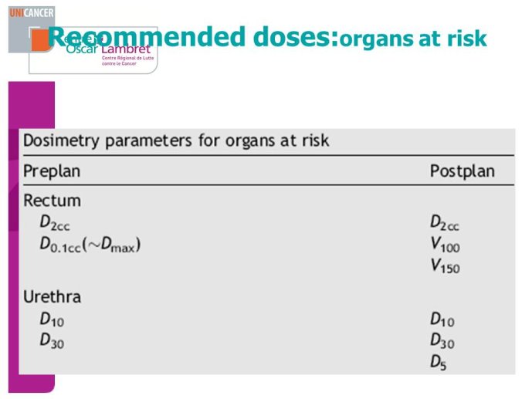
Task: Click the Postplan column header
Action: [462, 171]
